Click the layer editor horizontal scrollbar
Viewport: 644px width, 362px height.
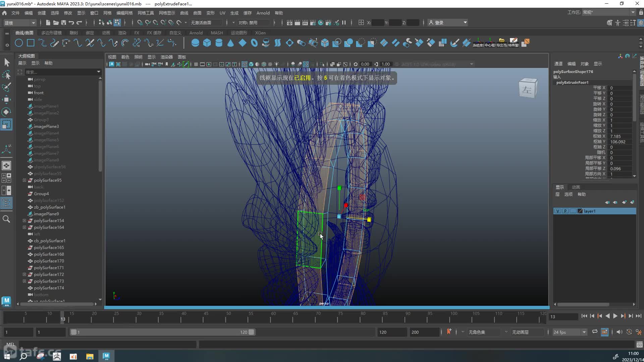[583, 304]
